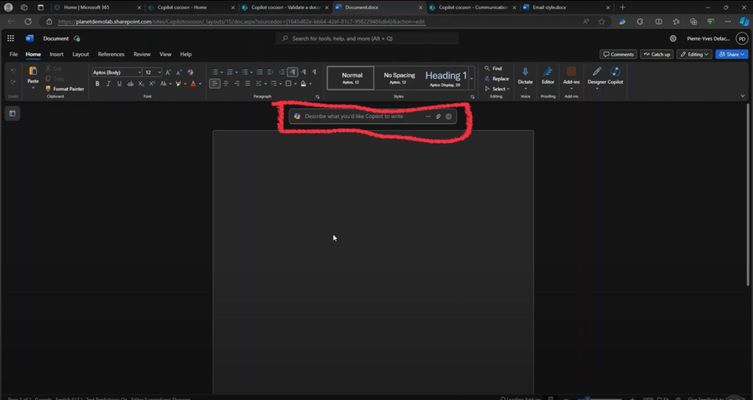Screen dimensions: 753x400
Task: Apply the Heading 1 style
Action: pos(446,78)
